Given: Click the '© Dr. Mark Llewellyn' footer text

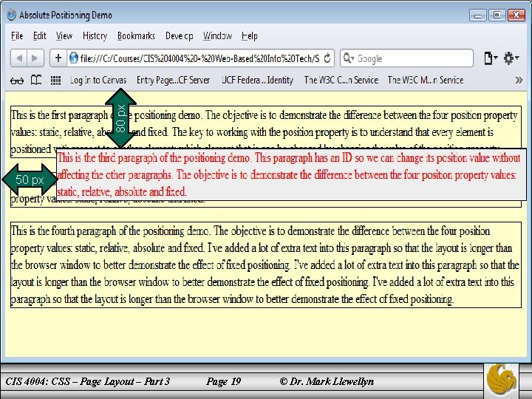Looking at the screenshot, I should pos(327,381).
